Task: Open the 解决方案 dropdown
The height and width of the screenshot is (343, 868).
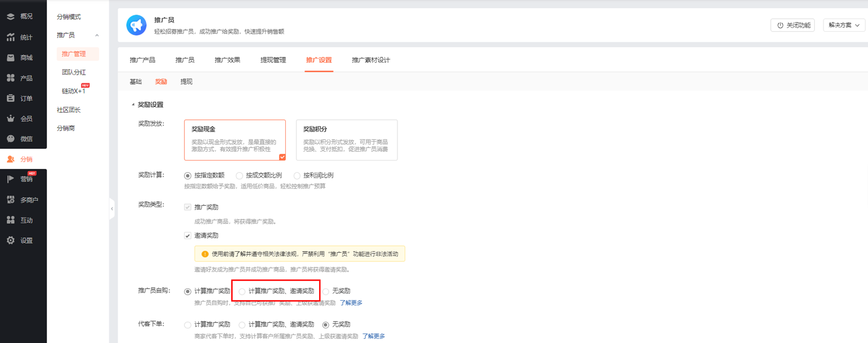Action: [843, 25]
